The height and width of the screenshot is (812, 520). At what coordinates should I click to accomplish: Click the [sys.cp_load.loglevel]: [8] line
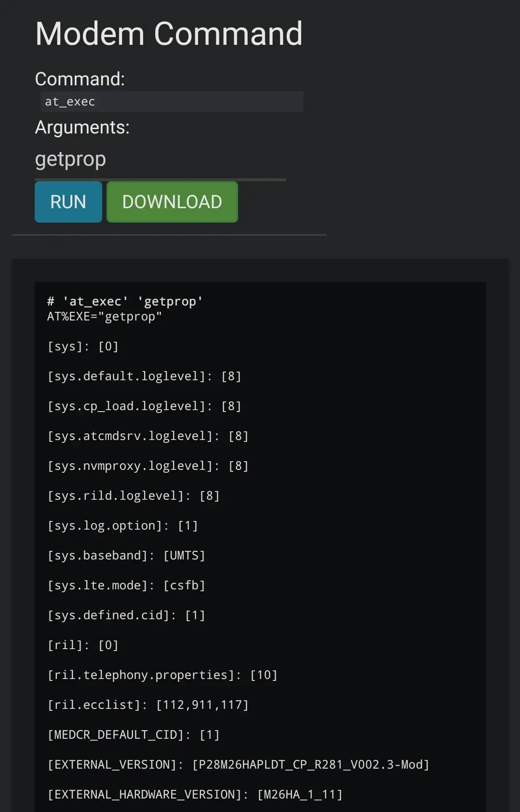[145, 406]
